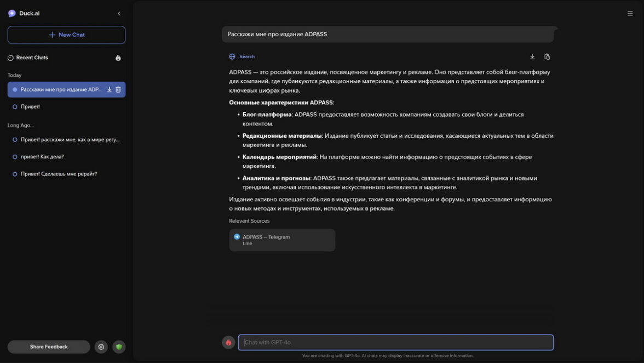Download the active ADPASS chat from sidebar
The width and height of the screenshot is (644, 363).
click(110, 89)
